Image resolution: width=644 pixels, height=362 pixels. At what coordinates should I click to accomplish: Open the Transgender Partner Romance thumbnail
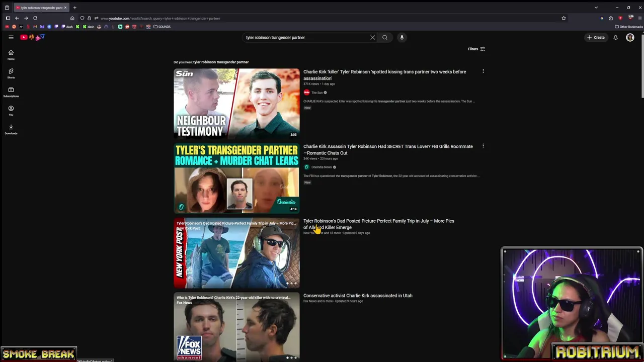tap(236, 178)
